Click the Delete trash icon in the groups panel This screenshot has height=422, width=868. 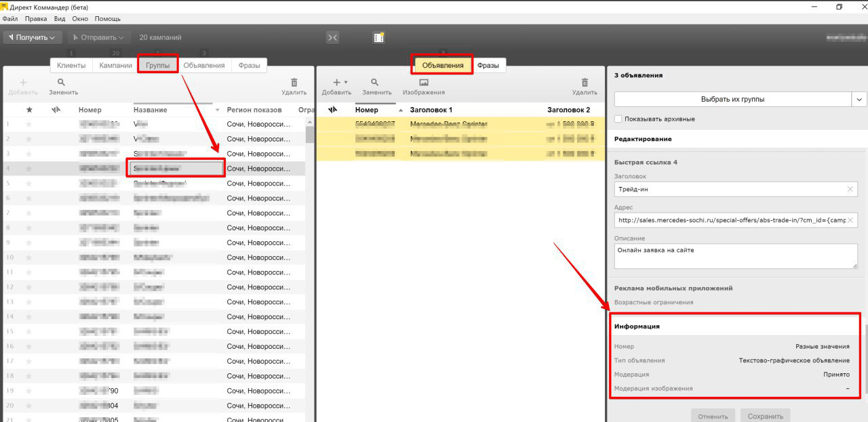pos(294,82)
